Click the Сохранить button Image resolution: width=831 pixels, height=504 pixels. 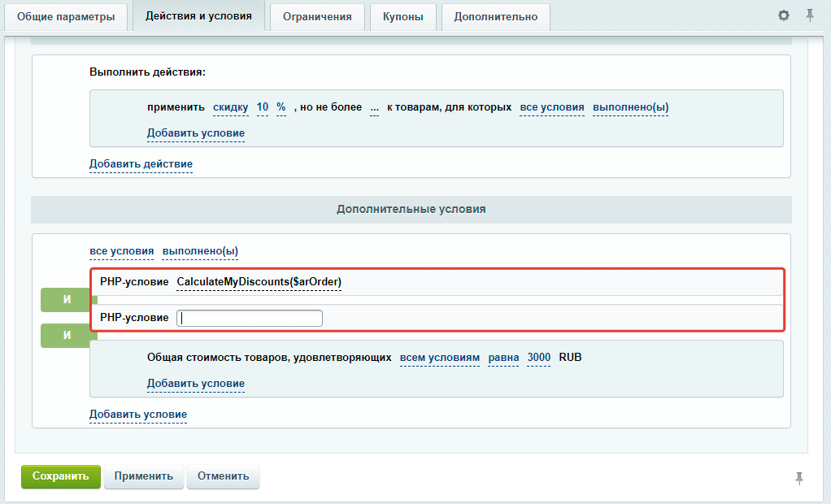(x=60, y=477)
